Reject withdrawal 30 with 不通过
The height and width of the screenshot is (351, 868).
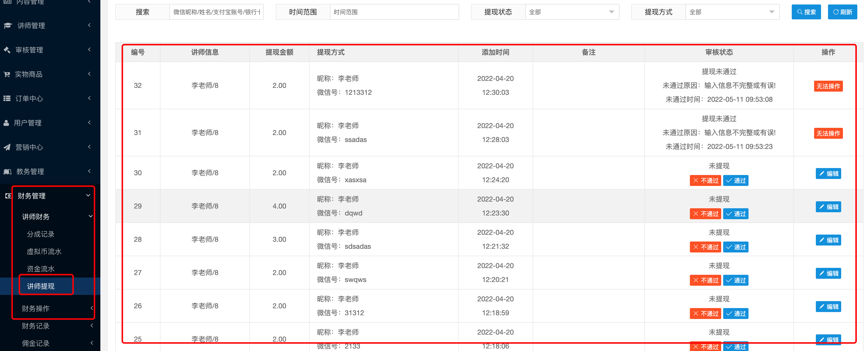pyautogui.click(x=705, y=180)
